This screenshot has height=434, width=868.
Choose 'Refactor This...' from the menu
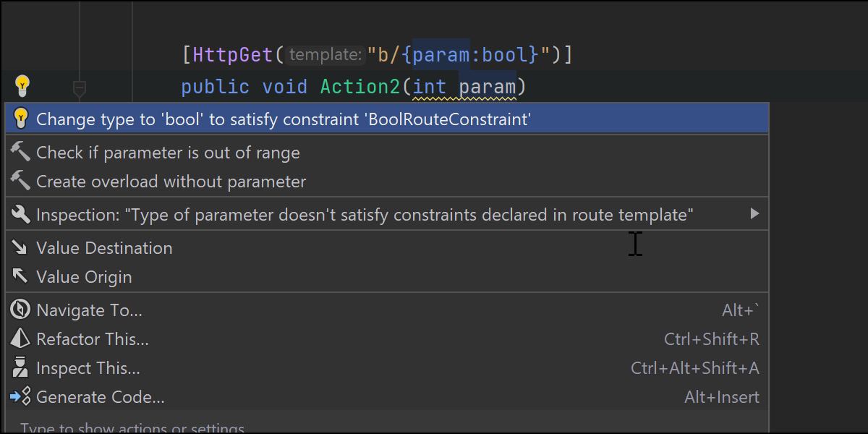pyautogui.click(x=93, y=339)
